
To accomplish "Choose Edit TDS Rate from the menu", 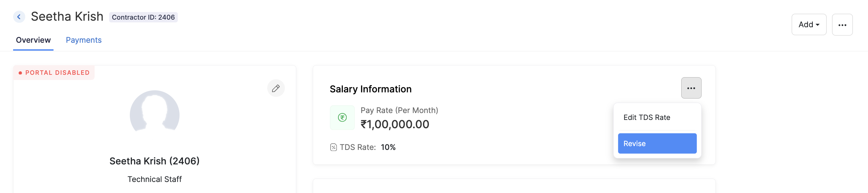I will coord(647,118).
